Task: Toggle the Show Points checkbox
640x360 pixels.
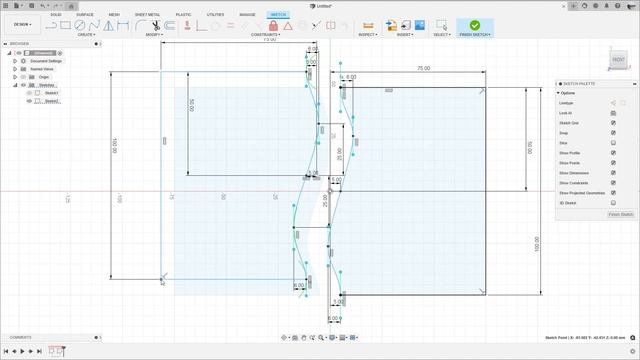Action: [x=613, y=163]
